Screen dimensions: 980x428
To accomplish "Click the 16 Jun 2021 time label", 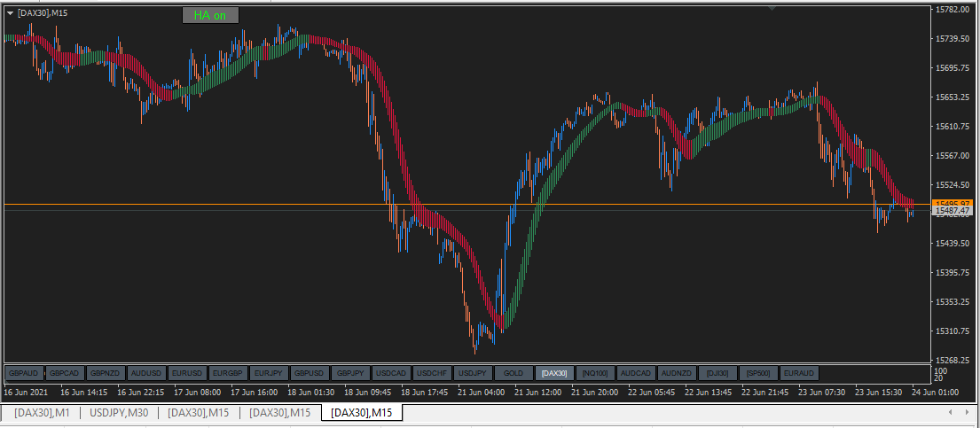I will tap(25, 393).
